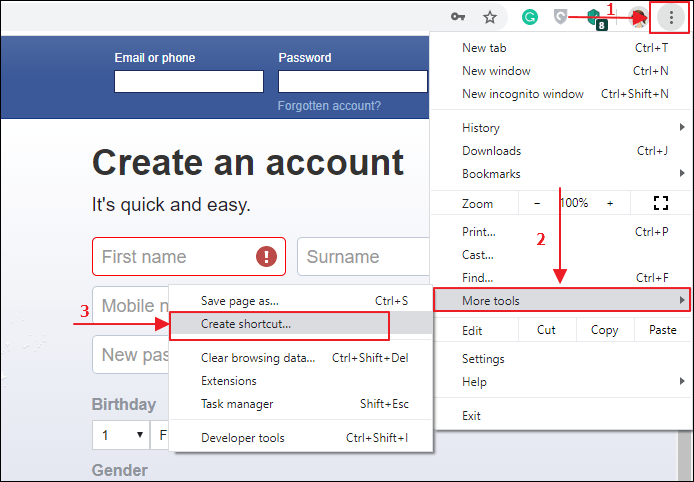This screenshot has height=482, width=694.
Task: Open the birthday day dropdown showing 1
Action: 121,435
